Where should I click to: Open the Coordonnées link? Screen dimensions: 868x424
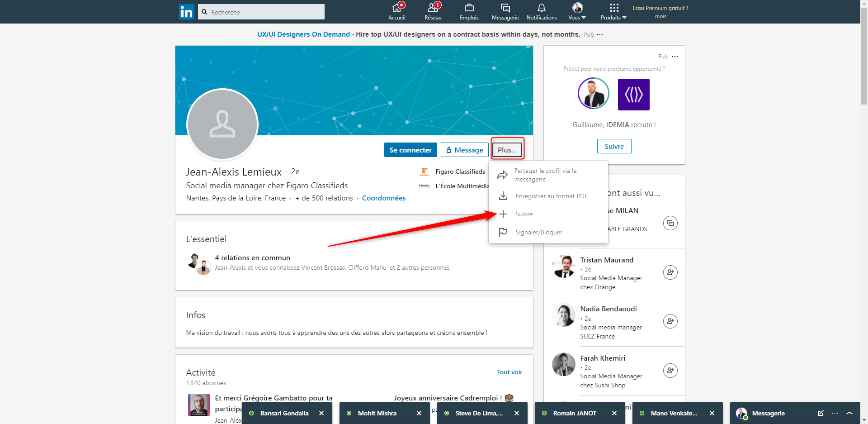[x=384, y=198]
